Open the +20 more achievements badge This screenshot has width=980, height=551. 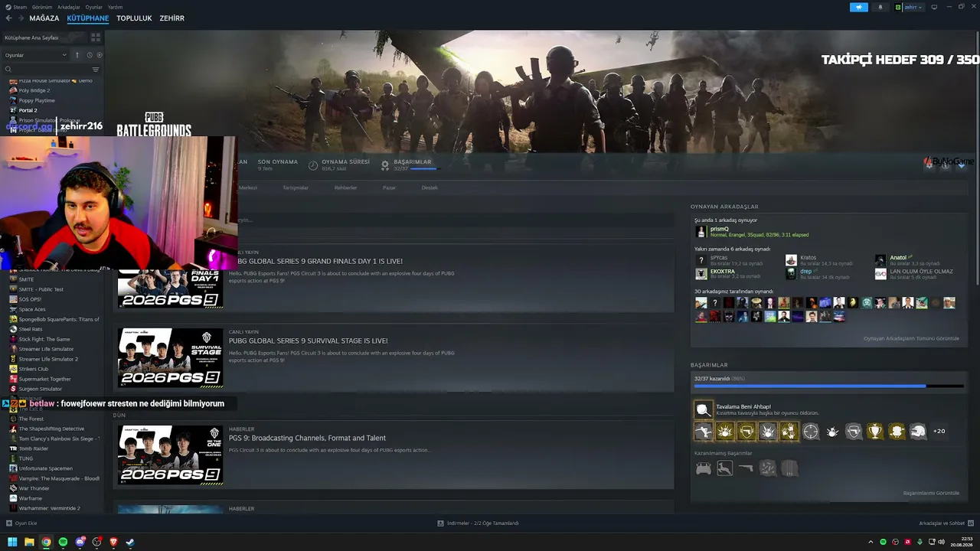pos(939,431)
